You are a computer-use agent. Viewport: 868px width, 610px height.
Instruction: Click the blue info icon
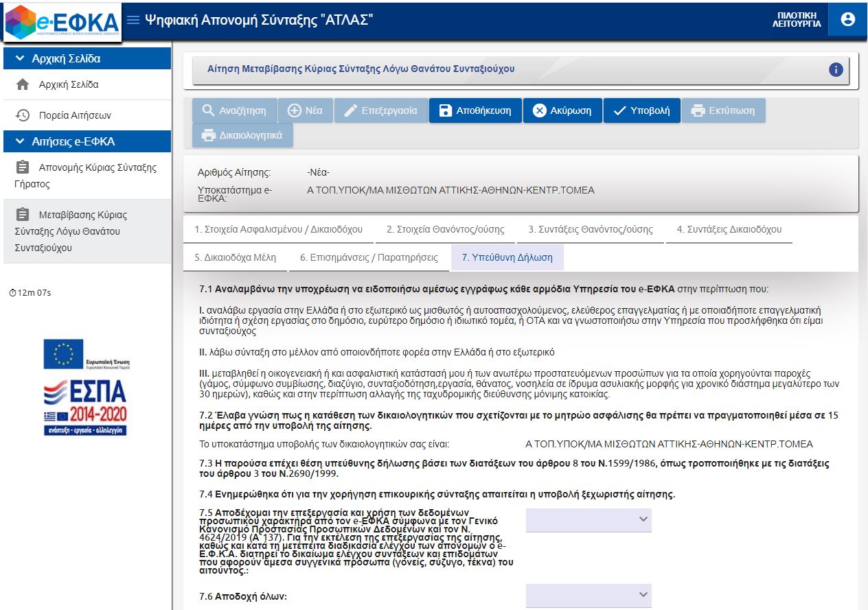(836, 69)
